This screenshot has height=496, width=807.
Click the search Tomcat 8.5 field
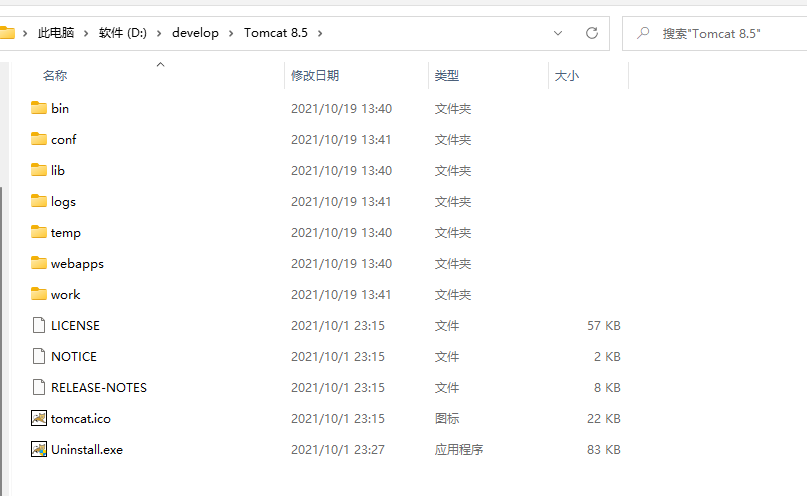[714, 33]
